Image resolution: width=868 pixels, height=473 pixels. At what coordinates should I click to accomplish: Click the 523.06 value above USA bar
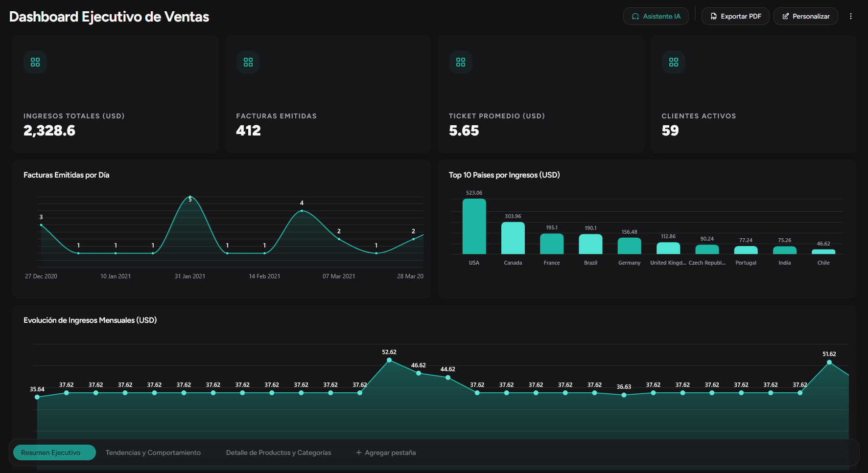(x=474, y=193)
